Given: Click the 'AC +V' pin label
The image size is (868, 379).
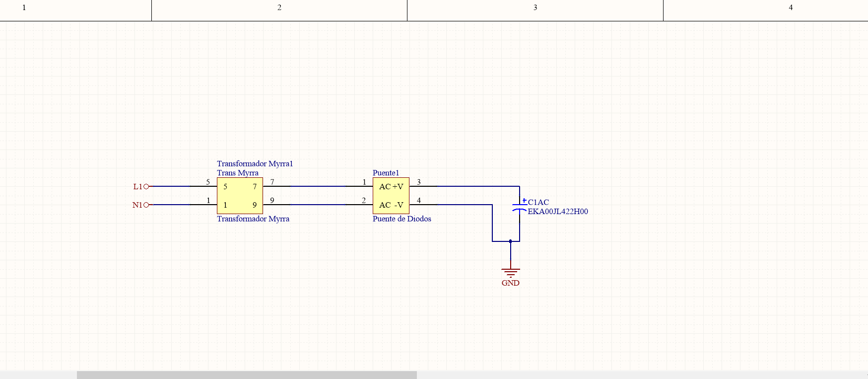Looking at the screenshot, I should (391, 187).
